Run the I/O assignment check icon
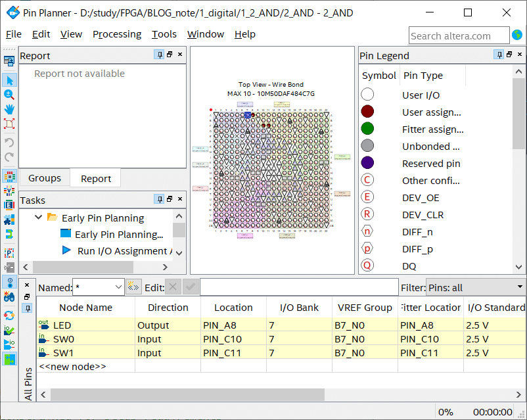 point(9,330)
